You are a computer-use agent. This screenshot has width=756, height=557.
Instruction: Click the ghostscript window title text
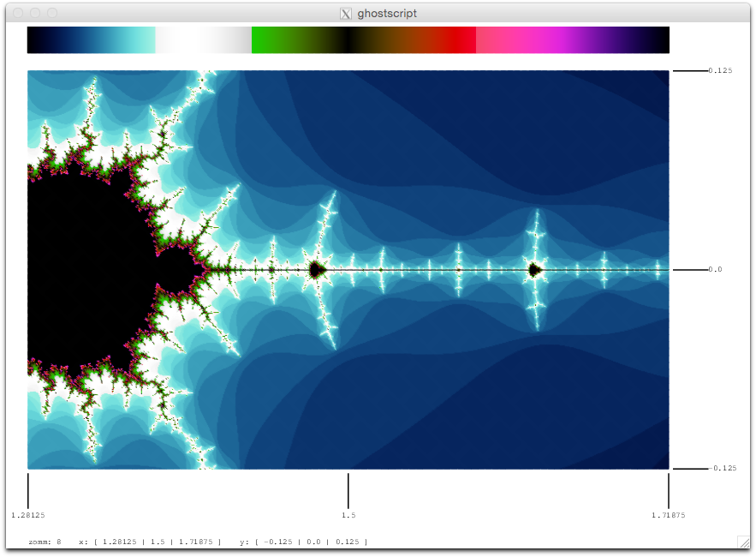(x=387, y=14)
